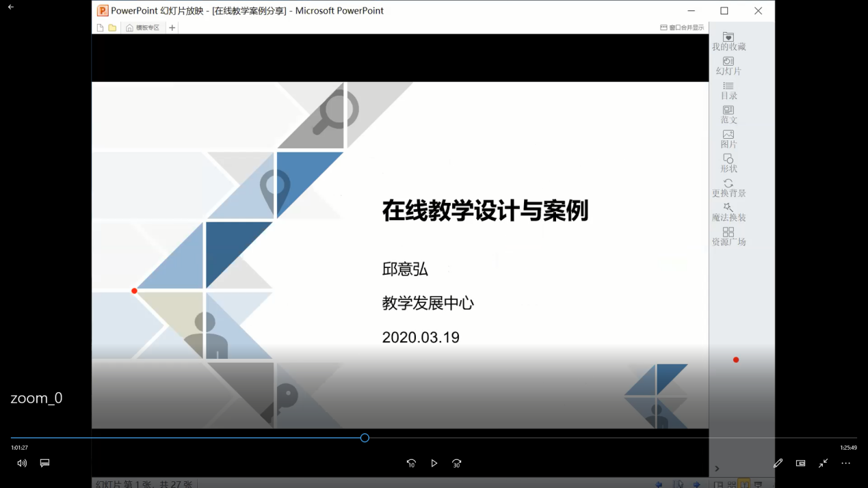Mute the video volume
The width and height of the screenshot is (868, 488).
click(22, 463)
